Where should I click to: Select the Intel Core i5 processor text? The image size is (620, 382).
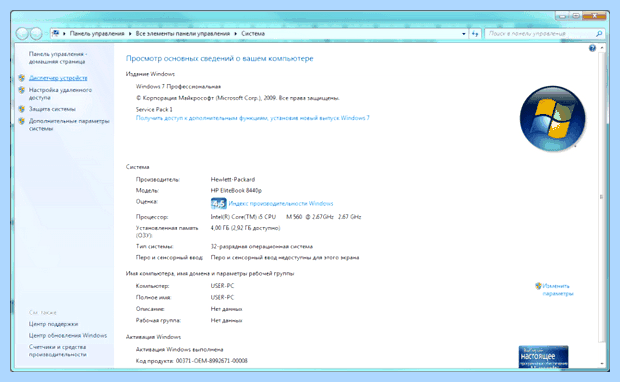(x=285, y=217)
